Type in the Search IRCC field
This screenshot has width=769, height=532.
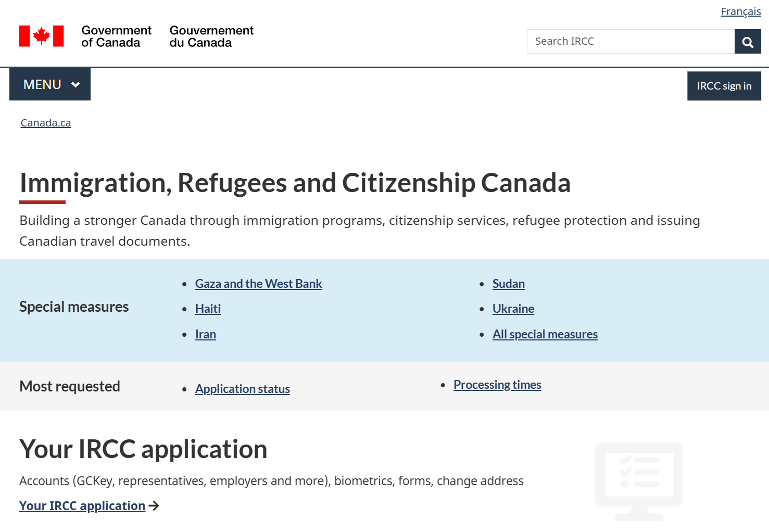pyautogui.click(x=631, y=42)
